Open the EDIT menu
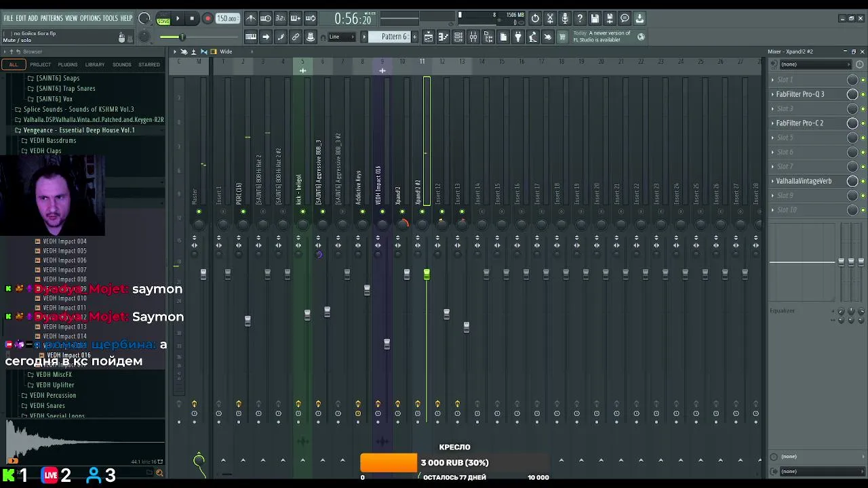868x488 pixels. click(x=21, y=18)
